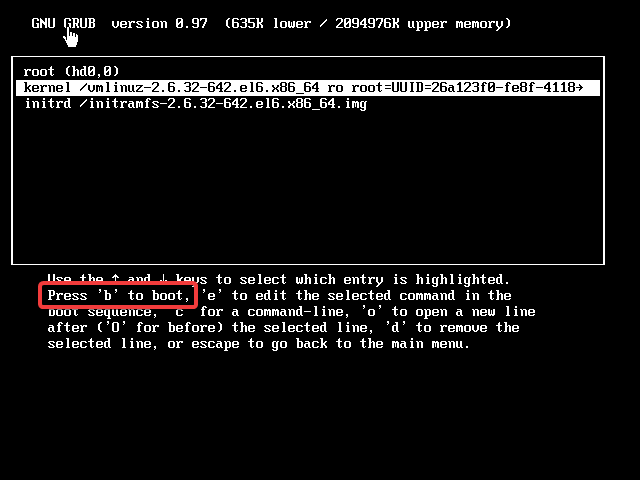Image resolution: width=640 pixels, height=480 pixels.
Task: Select the root (hd0,0) line
Action: [x=71, y=71]
